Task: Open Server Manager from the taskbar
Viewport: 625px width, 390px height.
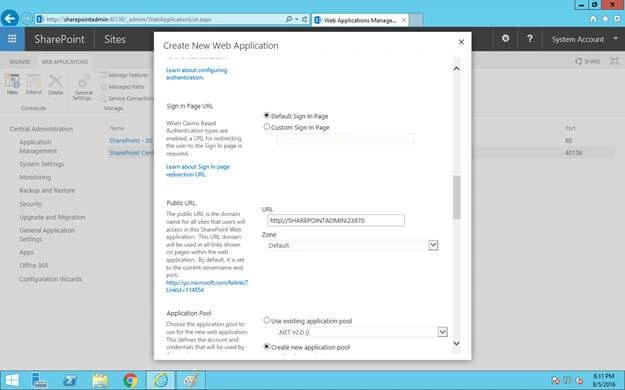Action: point(39,380)
